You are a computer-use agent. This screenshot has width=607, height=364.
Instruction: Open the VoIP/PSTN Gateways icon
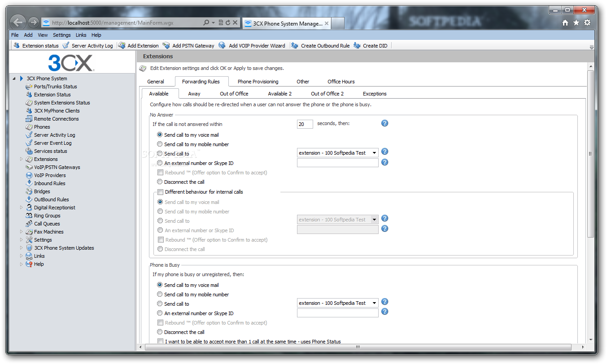[29, 167]
